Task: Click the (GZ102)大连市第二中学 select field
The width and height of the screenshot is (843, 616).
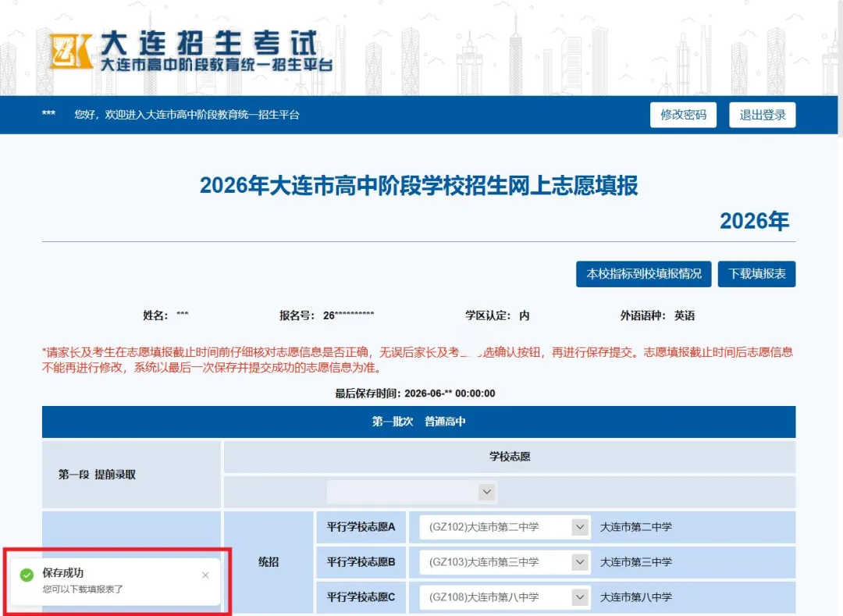Action: (x=505, y=527)
